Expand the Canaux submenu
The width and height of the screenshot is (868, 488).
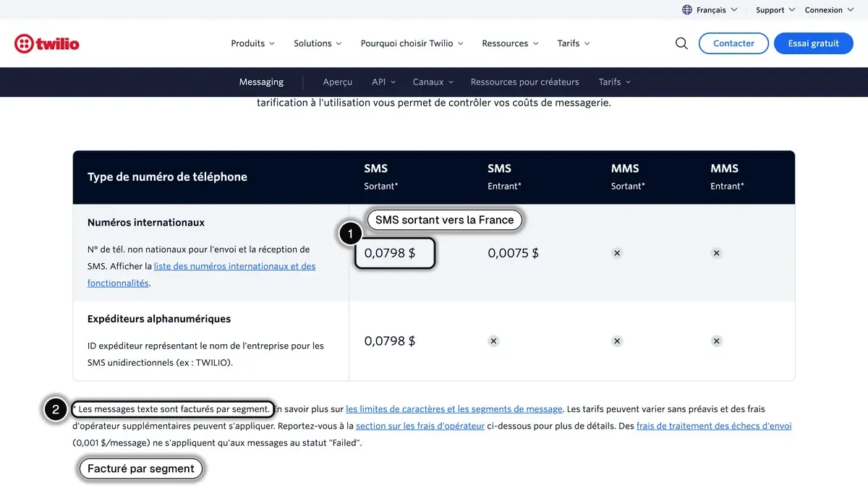click(433, 82)
